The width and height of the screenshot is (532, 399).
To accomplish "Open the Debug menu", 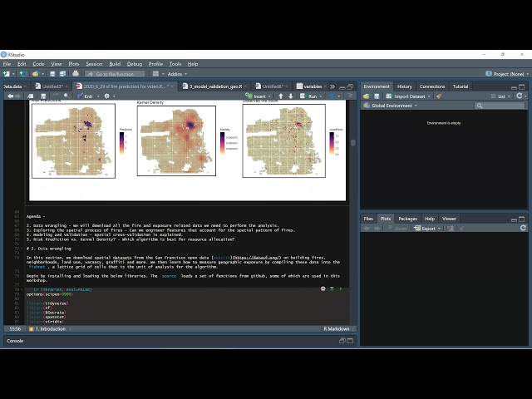I will pyautogui.click(x=135, y=64).
